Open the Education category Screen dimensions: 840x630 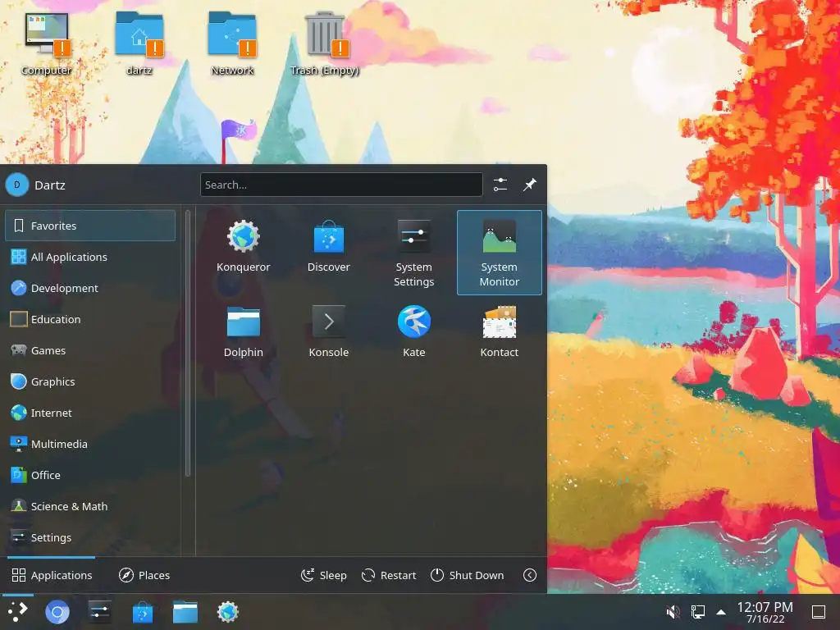tap(90, 319)
